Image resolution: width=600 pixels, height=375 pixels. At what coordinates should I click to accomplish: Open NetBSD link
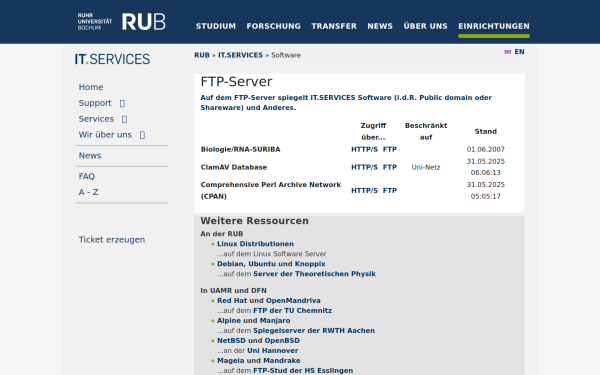point(231,341)
